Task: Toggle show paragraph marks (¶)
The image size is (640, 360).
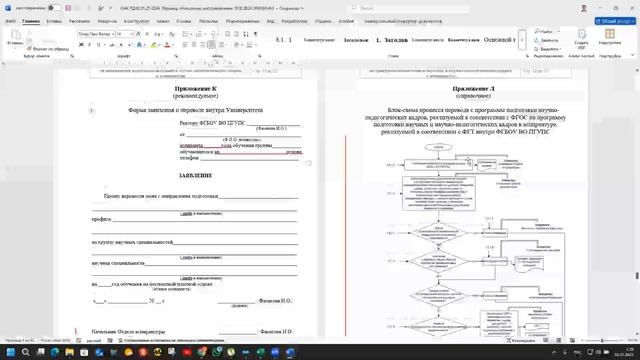Action: 256,34
